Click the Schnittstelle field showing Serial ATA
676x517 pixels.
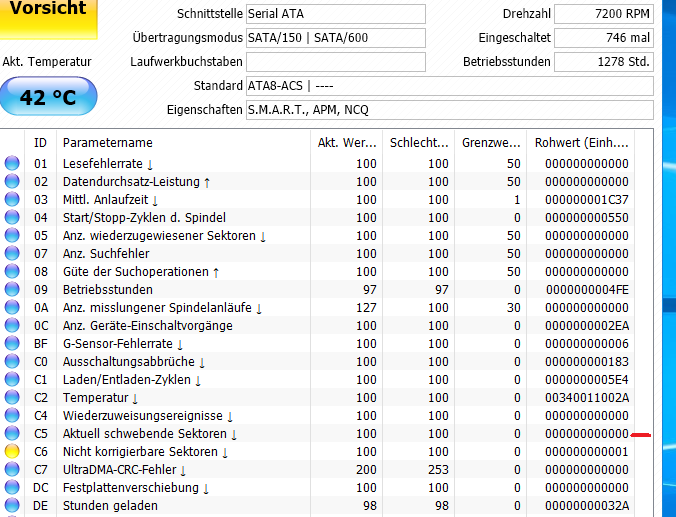tap(335, 14)
